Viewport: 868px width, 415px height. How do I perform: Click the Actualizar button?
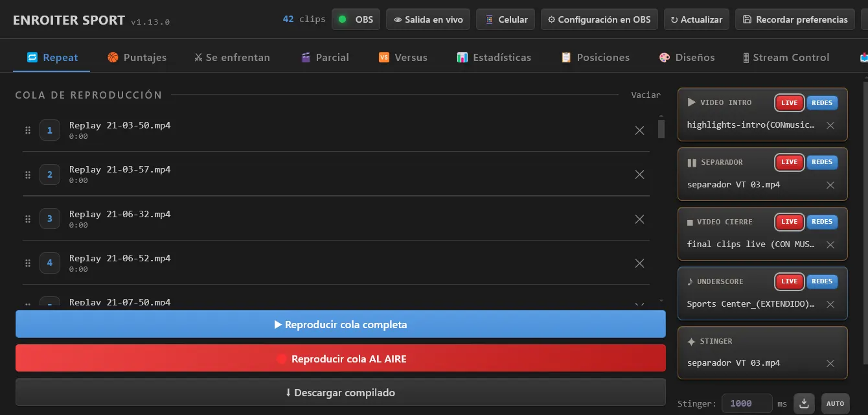coord(696,19)
